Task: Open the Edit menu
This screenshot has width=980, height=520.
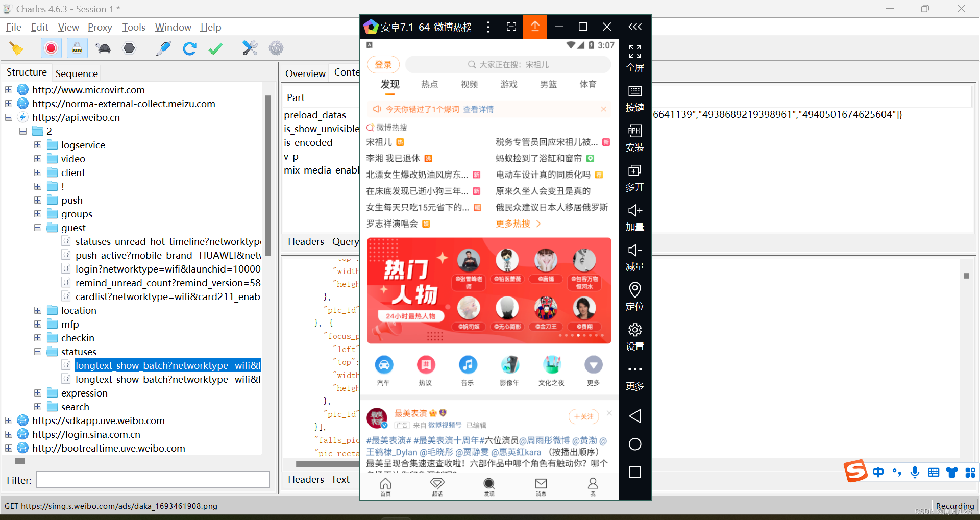Action: tap(40, 27)
